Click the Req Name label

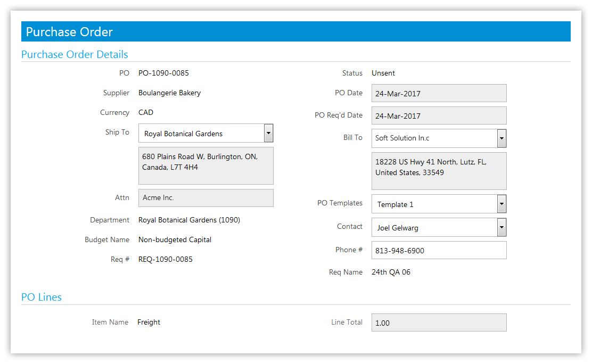pyautogui.click(x=346, y=272)
